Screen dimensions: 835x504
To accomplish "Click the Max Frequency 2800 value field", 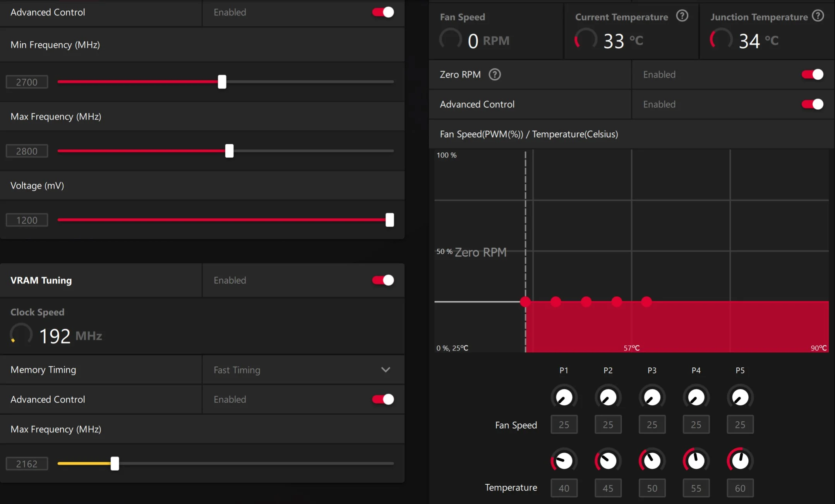I will (27, 151).
